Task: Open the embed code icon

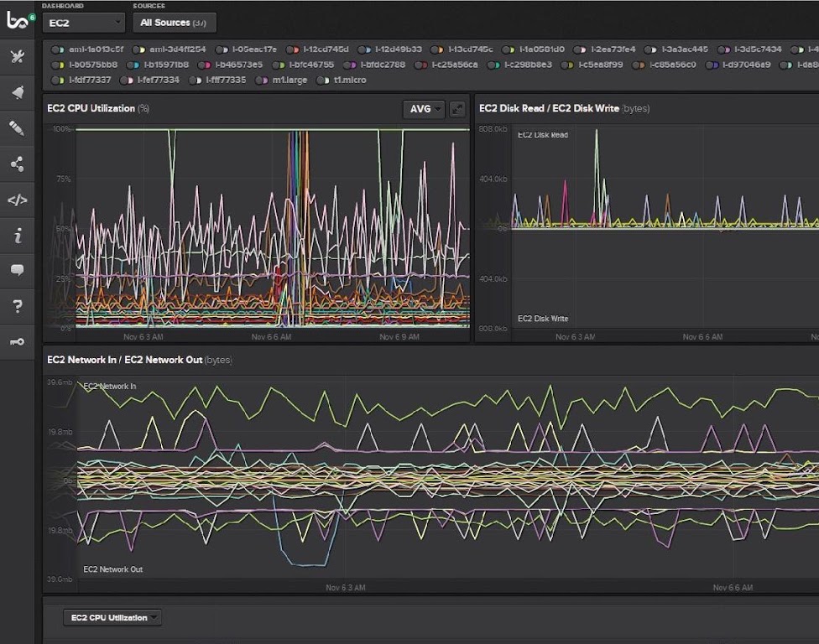Action: [18, 200]
